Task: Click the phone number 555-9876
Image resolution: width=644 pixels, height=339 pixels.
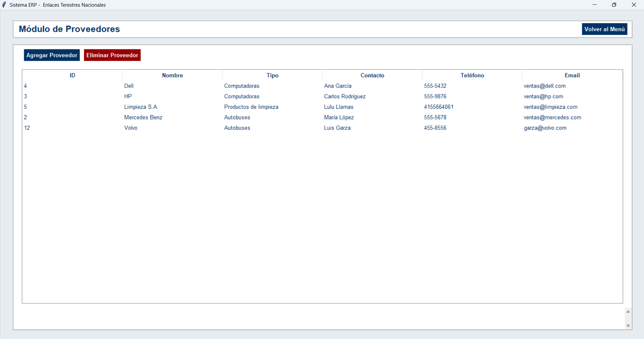Action: (435, 96)
